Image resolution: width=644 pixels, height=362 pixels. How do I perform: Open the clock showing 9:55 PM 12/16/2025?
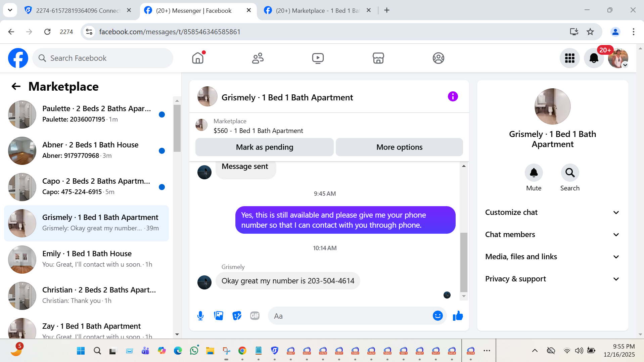click(x=619, y=351)
